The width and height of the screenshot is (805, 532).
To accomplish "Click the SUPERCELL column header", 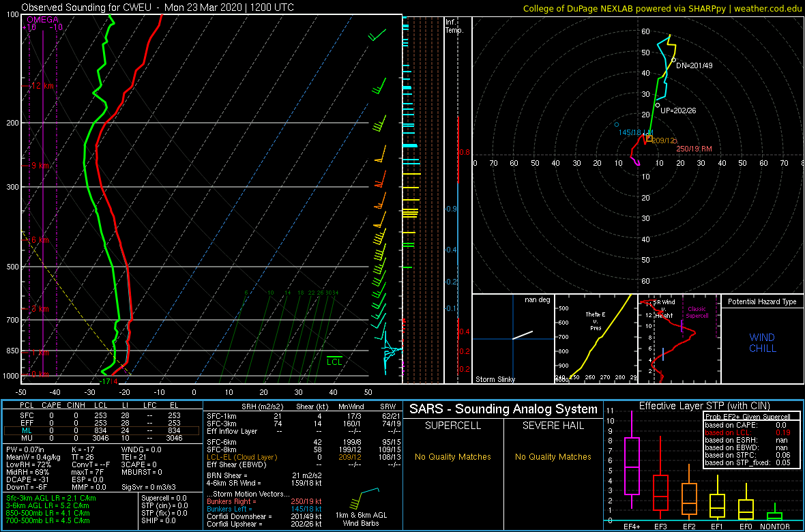I will (x=454, y=426).
